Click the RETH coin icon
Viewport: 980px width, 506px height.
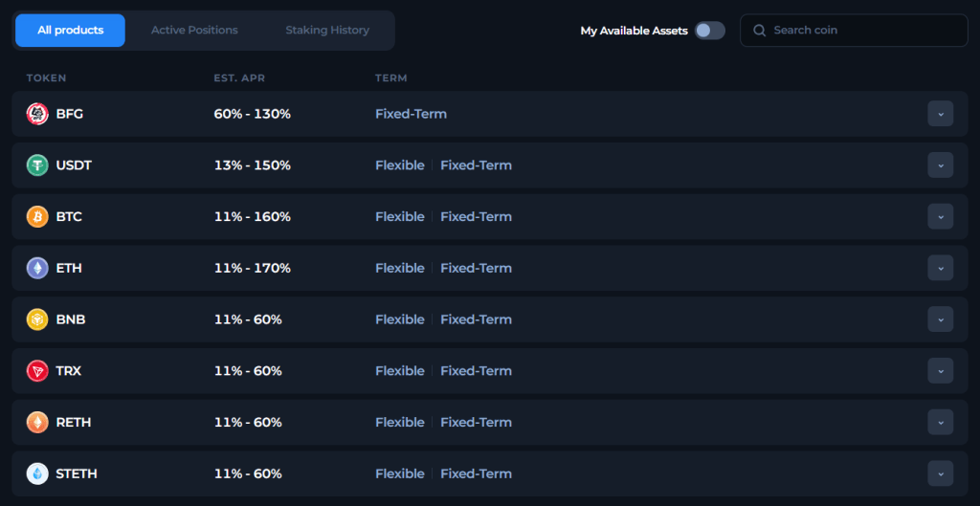tap(37, 423)
